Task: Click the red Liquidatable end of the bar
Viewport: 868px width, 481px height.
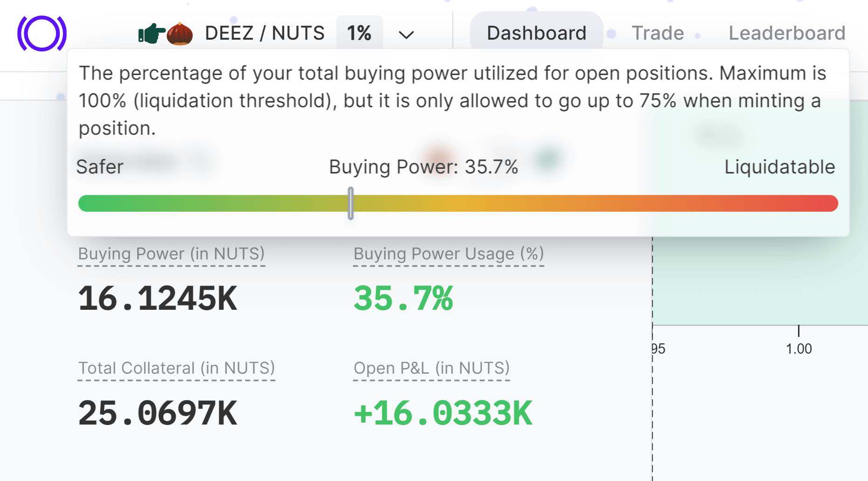Action: click(826, 203)
